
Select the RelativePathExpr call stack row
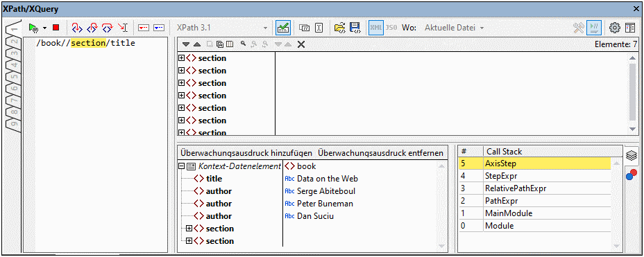(534, 188)
